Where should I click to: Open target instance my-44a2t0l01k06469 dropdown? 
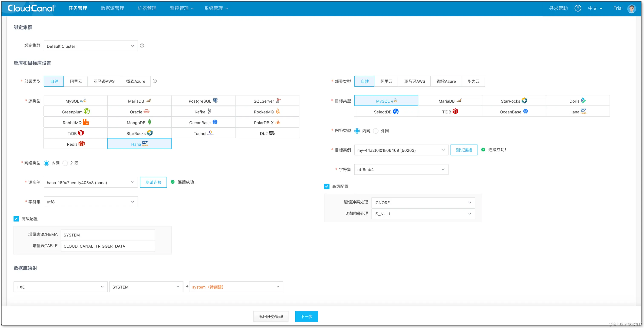(401, 150)
